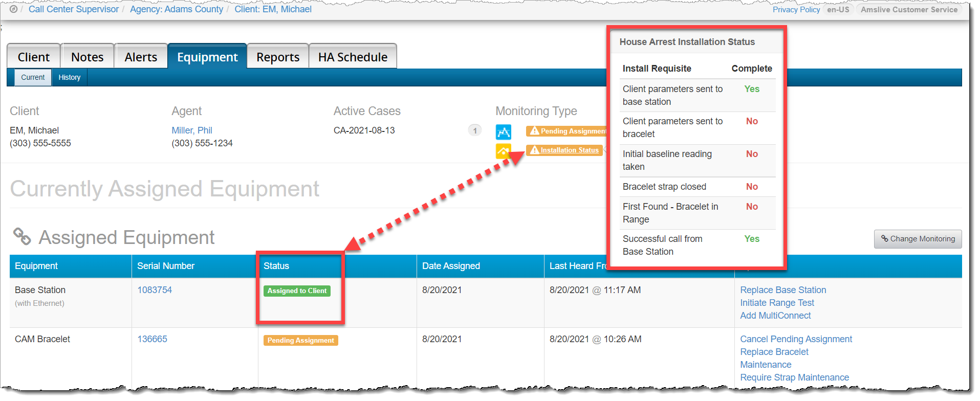Click the active cases count badge
The width and height of the screenshot is (980, 401).
click(474, 130)
